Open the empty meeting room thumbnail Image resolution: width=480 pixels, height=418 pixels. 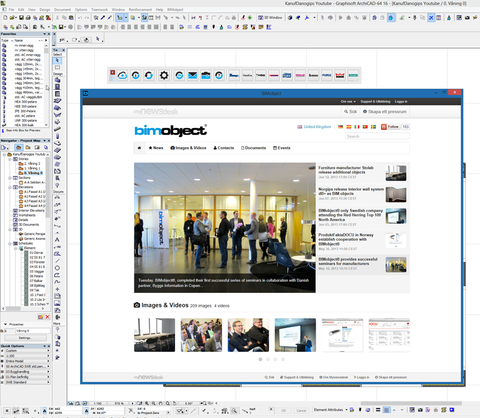click(x=154, y=335)
